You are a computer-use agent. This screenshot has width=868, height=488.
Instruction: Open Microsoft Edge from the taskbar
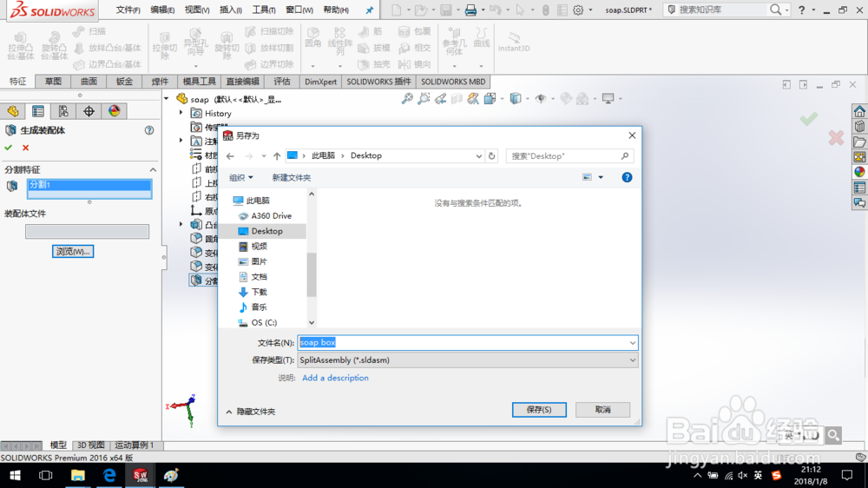[x=109, y=475]
